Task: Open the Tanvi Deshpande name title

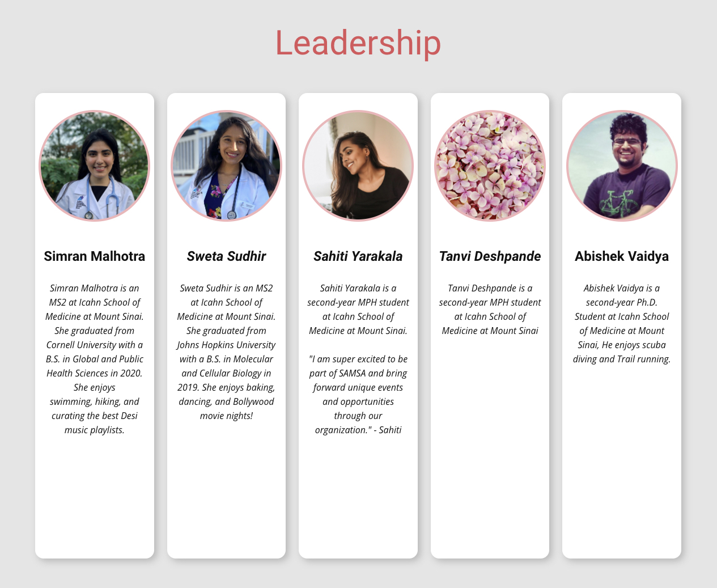Action: (490, 256)
